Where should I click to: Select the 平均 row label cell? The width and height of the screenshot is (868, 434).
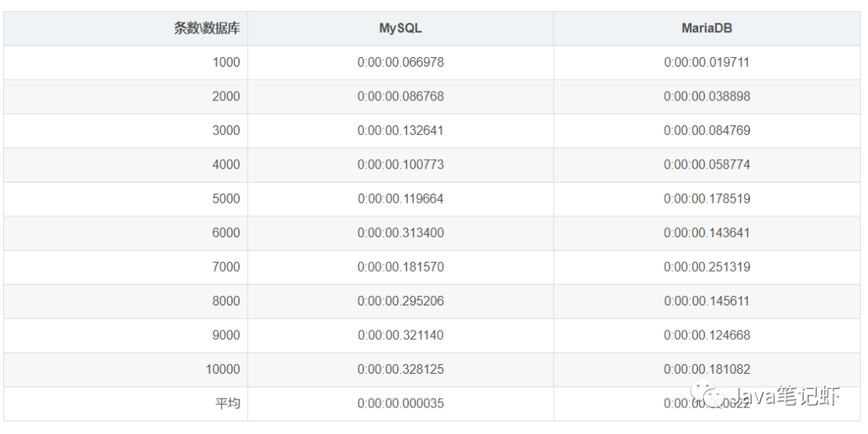227,403
